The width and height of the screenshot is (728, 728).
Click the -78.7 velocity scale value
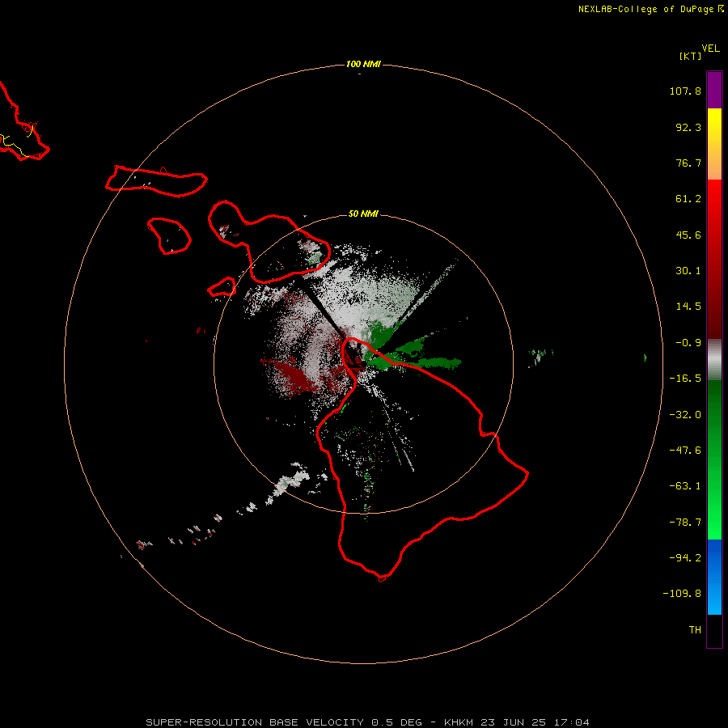pyautogui.click(x=685, y=523)
